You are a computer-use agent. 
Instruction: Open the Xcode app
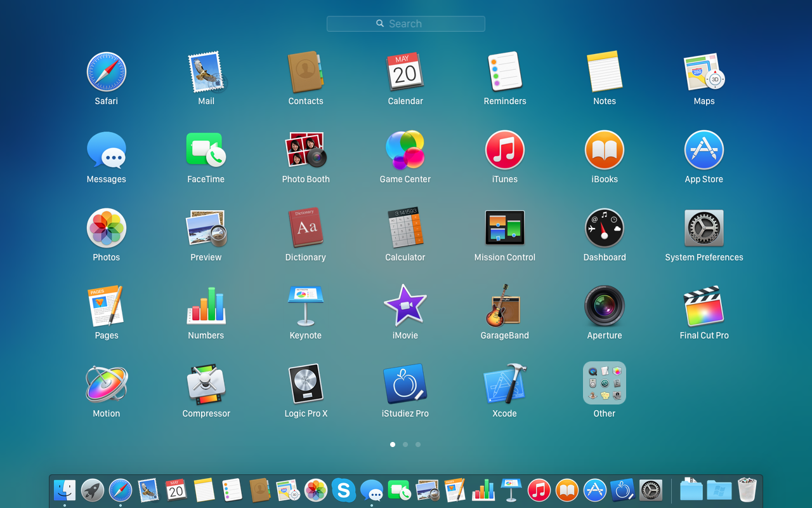click(505, 384)
